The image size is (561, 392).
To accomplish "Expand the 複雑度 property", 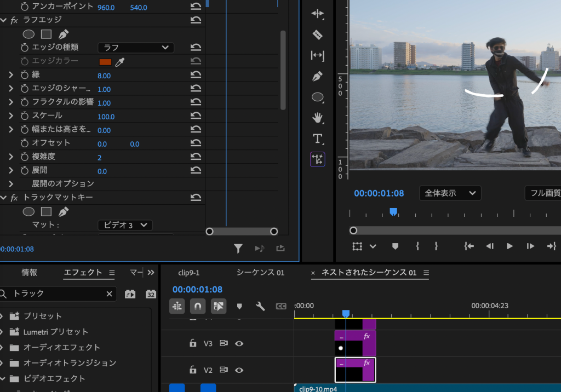I will tap(10, 157).
